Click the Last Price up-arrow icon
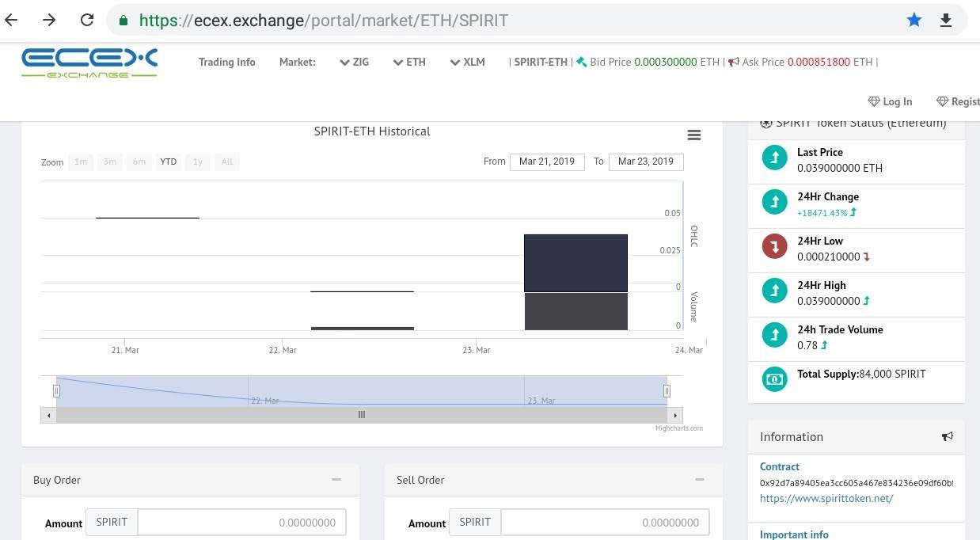The height and width of the screenshot is (540, 980). point(774,158)
